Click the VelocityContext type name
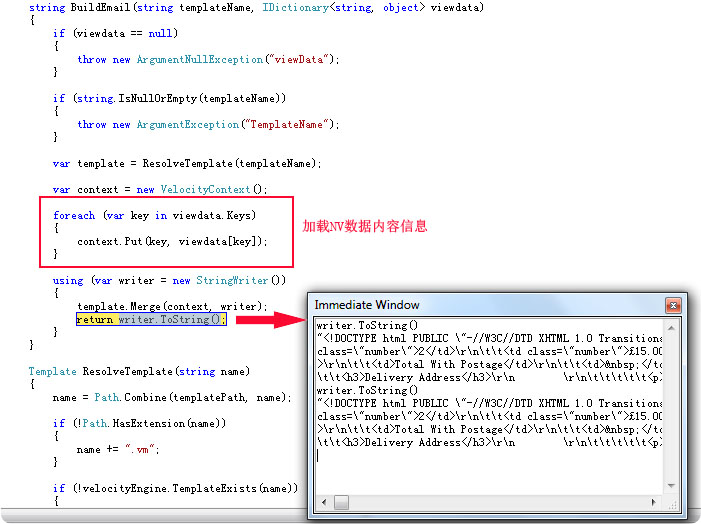This screenshot has height=524, width=701. [206, 190]
